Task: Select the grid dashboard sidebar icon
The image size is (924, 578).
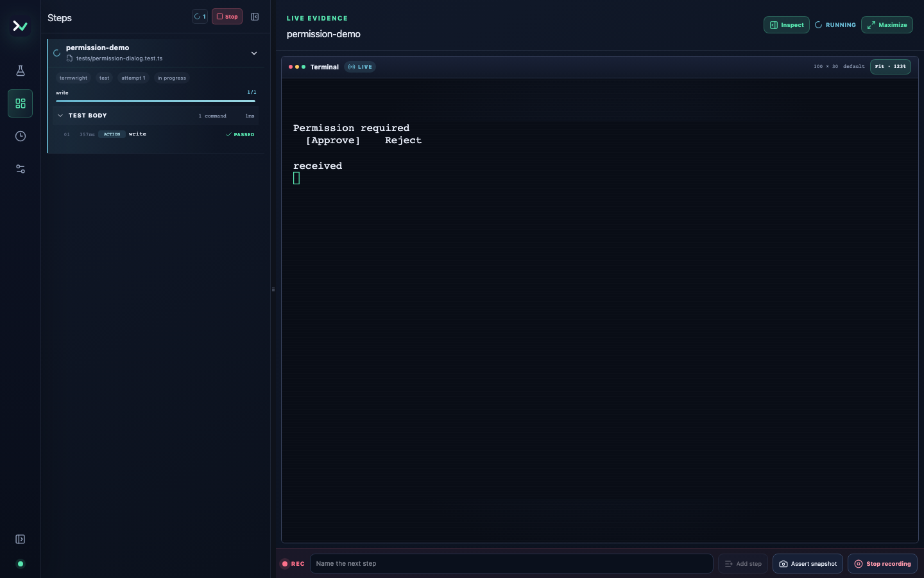Action: point(21,103)
